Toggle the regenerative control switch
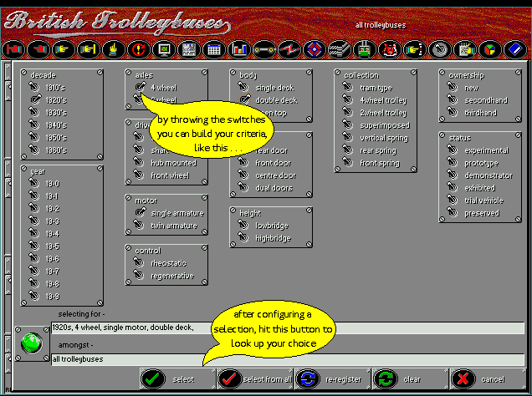The image size is (532, 396). point(140,276)
